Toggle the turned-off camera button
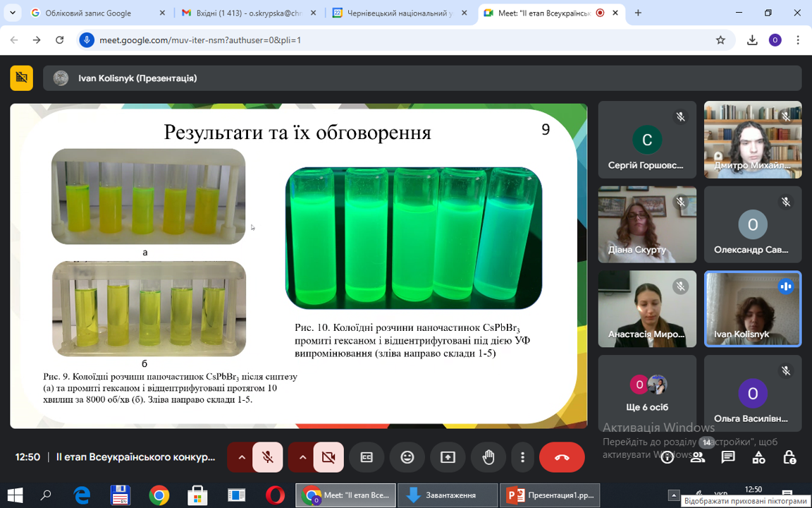Screen dimensions: 812x508 328,457
